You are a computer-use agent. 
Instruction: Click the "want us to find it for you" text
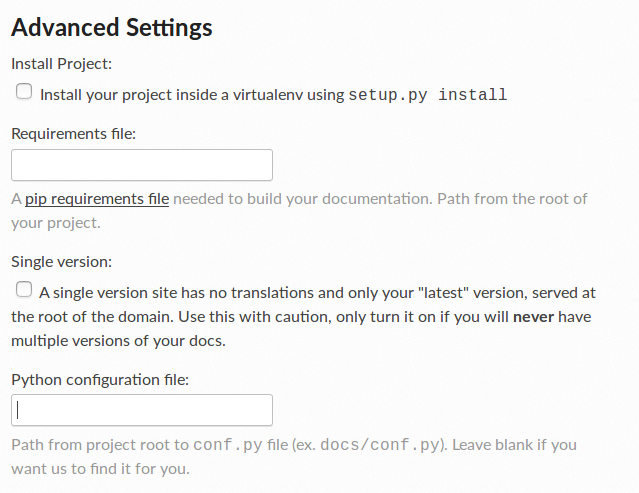click(x=100, y=469)
